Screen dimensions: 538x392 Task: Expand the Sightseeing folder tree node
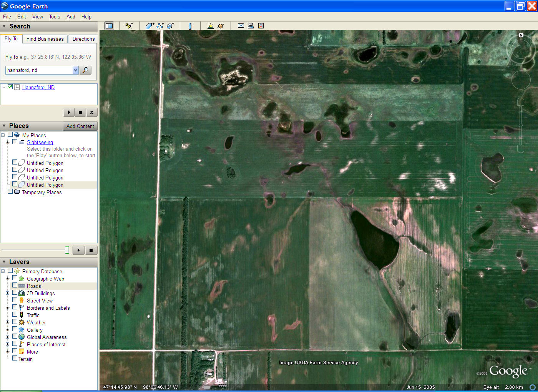[x=7, y=142]
